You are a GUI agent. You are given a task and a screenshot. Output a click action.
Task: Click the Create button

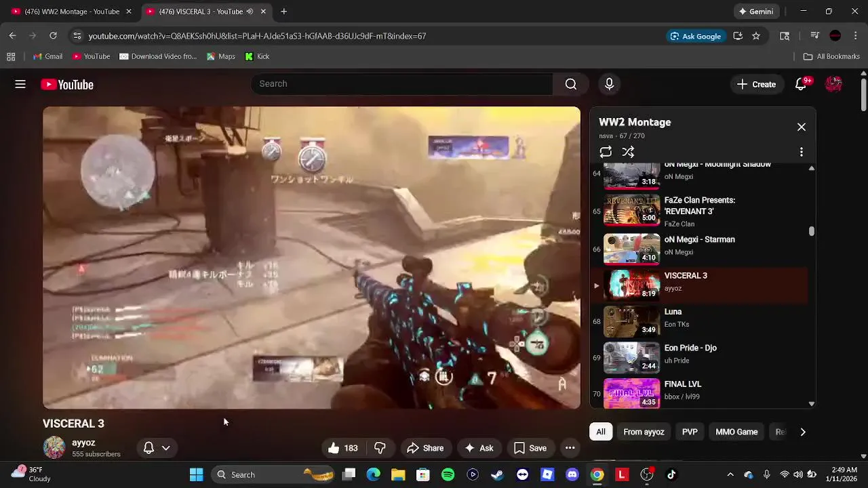(756, 84)
